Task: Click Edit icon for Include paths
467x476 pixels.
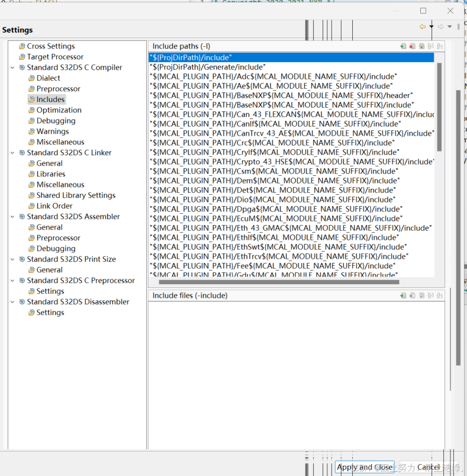Action: tap(421, 46)
